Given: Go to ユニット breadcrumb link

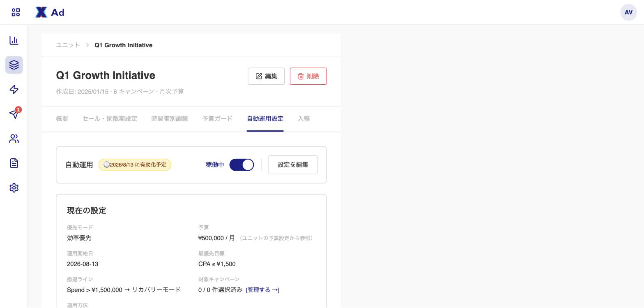Looking at the screenshot, I should [68, 45].
